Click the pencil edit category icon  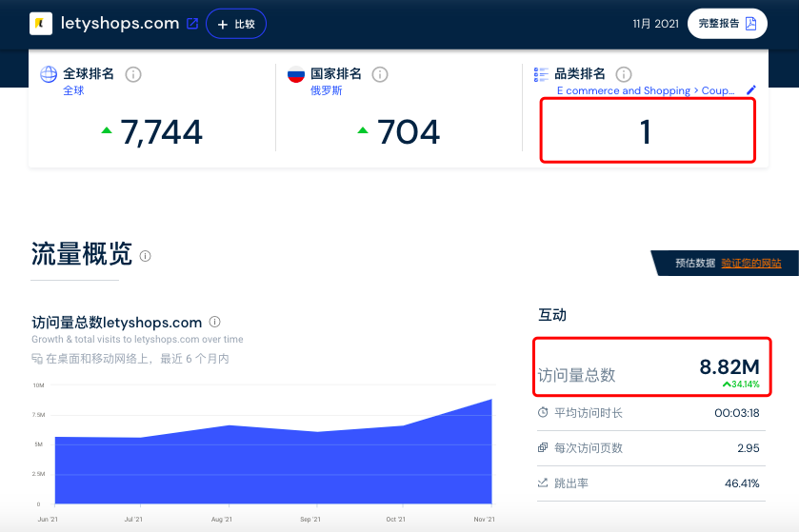coord(751,90)
